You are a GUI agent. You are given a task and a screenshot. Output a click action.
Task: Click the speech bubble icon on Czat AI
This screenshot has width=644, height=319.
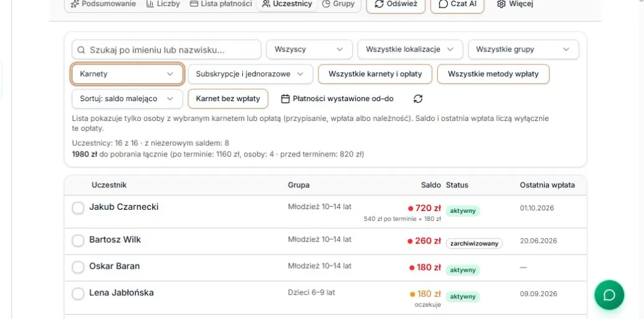click(443, 4)
